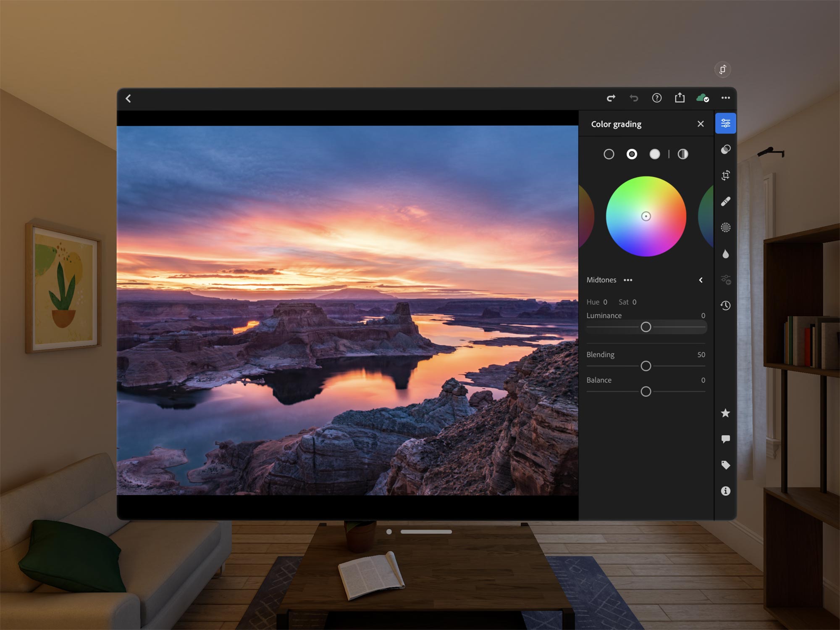Open the comments panel
Screen dimensions: 840x630
(x=725, y=438)
